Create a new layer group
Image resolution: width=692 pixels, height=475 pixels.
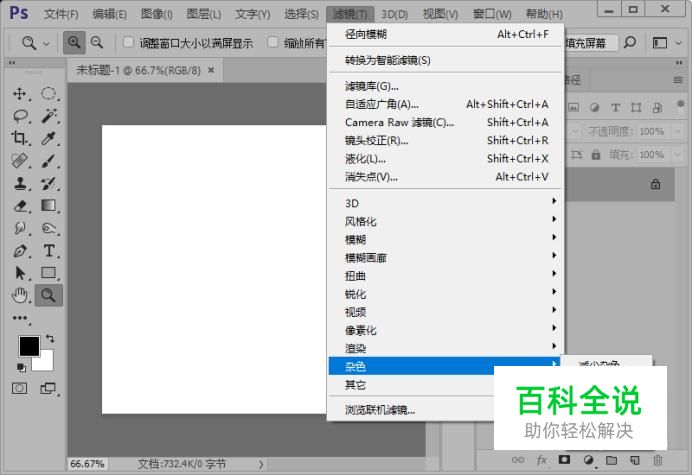611,460
